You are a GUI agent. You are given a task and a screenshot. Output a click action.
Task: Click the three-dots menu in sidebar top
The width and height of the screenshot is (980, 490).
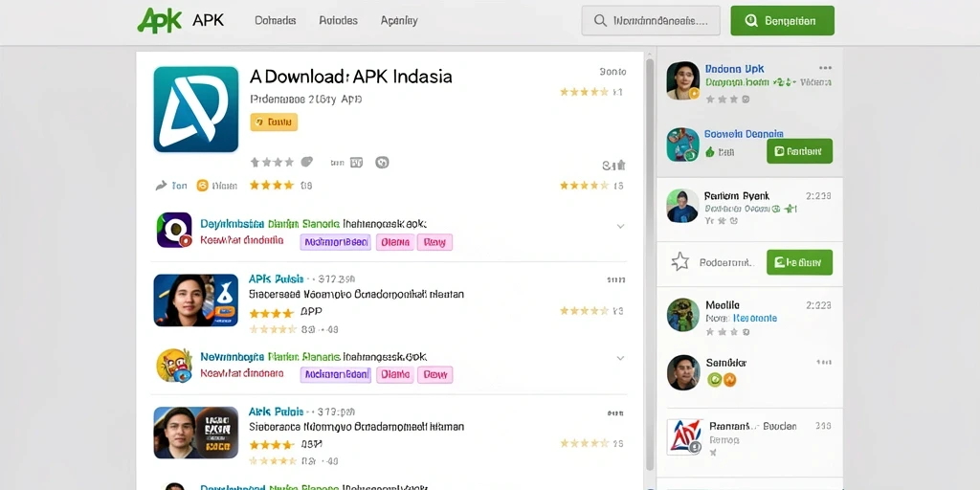coord(825,68)
